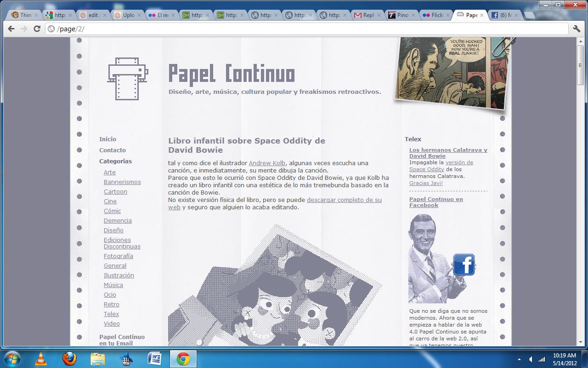
Task: Reload the current page
Action: (37, 29)
